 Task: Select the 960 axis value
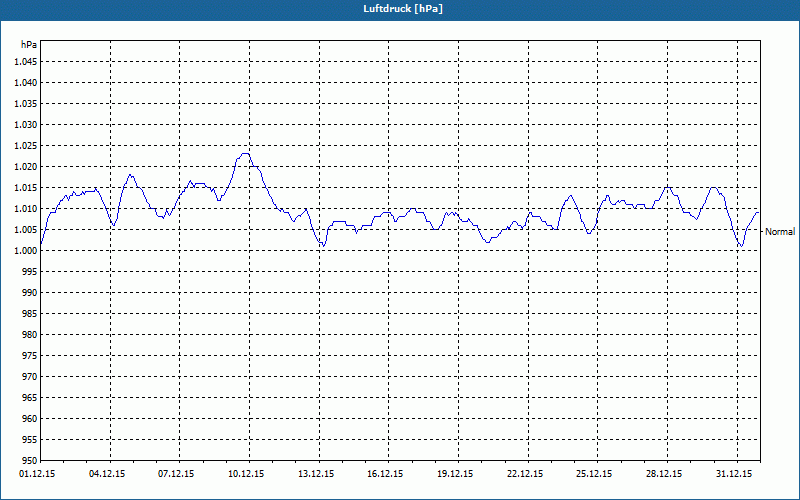coord(31,418)
